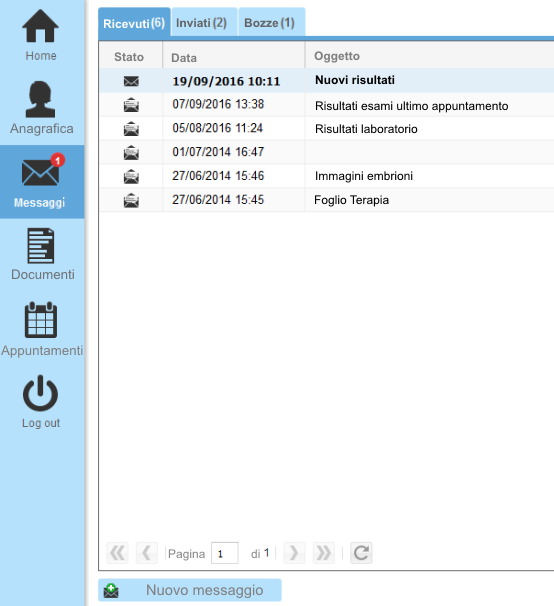Compose with Nuovo messaggio button
This screenshot has width=554, height=606.
(189, 590)
